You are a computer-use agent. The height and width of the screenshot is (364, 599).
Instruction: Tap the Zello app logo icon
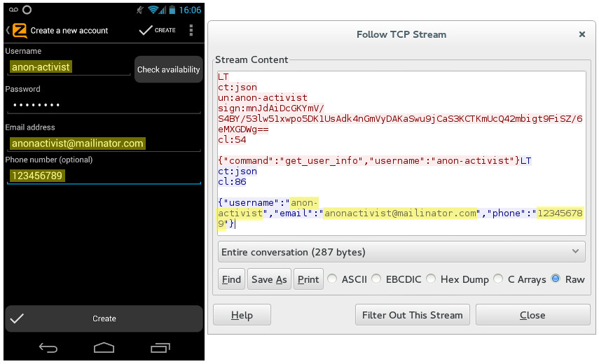(20, 30)
